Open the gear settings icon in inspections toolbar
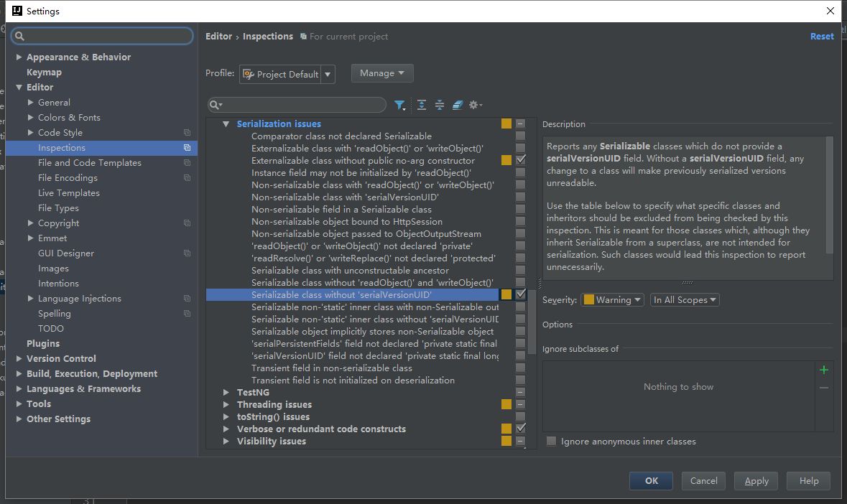 [x=475, y=105]
